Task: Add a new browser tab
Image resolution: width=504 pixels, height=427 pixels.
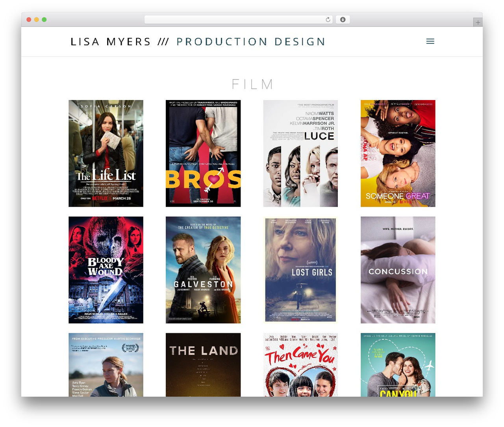Action: 478,22
